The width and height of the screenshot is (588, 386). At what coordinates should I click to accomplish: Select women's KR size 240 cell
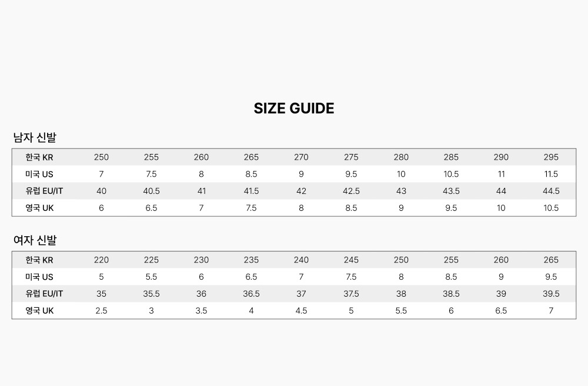[301, 260]
